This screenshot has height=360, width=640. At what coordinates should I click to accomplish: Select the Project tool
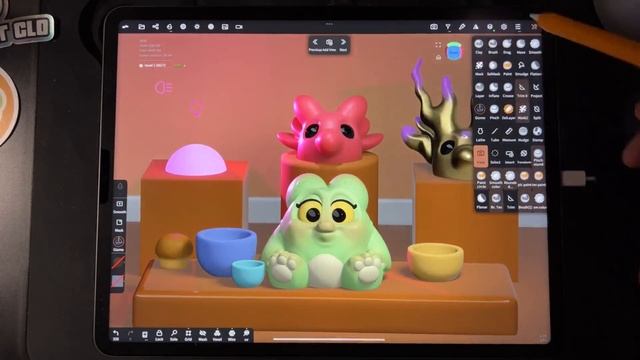click(536, 89)
